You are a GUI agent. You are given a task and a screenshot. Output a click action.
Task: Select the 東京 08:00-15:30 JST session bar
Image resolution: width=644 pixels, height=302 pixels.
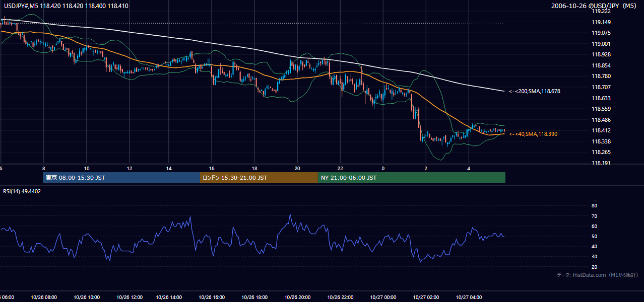[121, 178]
